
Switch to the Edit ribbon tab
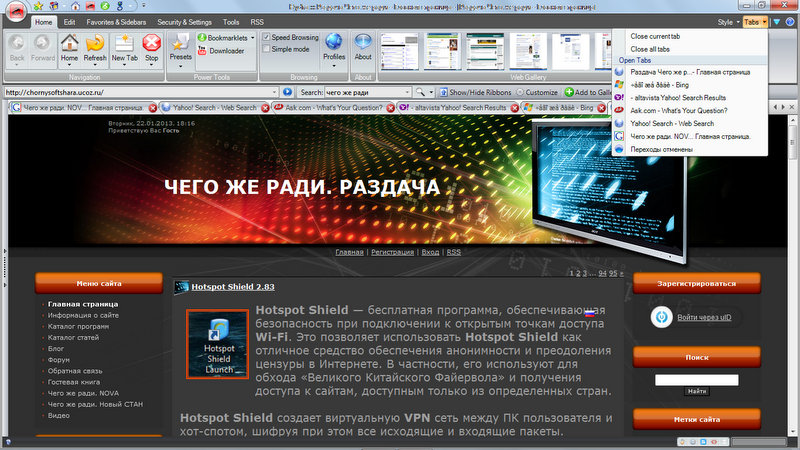[x=69, y=22]
